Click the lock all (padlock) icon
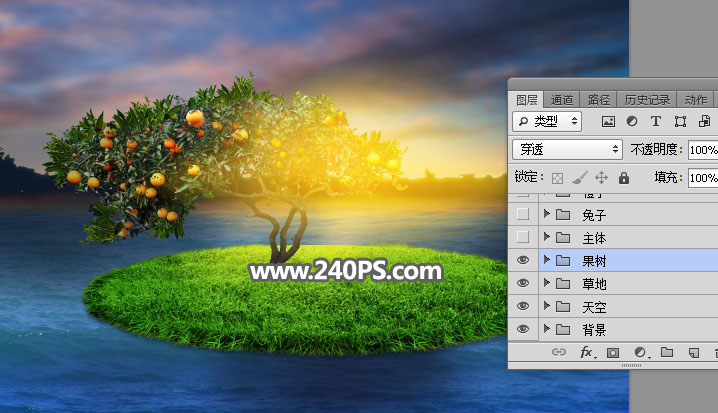Viewport: 718px width, 413px height. click(624, 178)
